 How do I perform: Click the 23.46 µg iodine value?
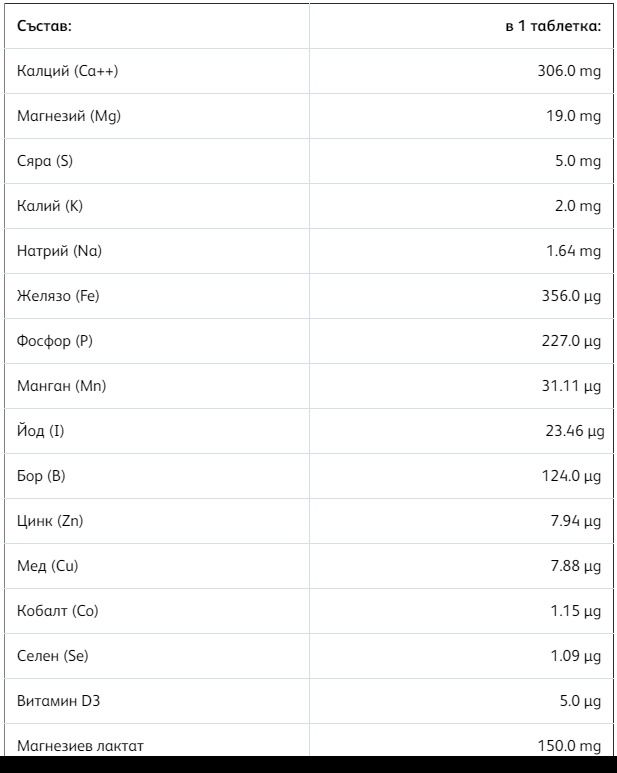571,431
